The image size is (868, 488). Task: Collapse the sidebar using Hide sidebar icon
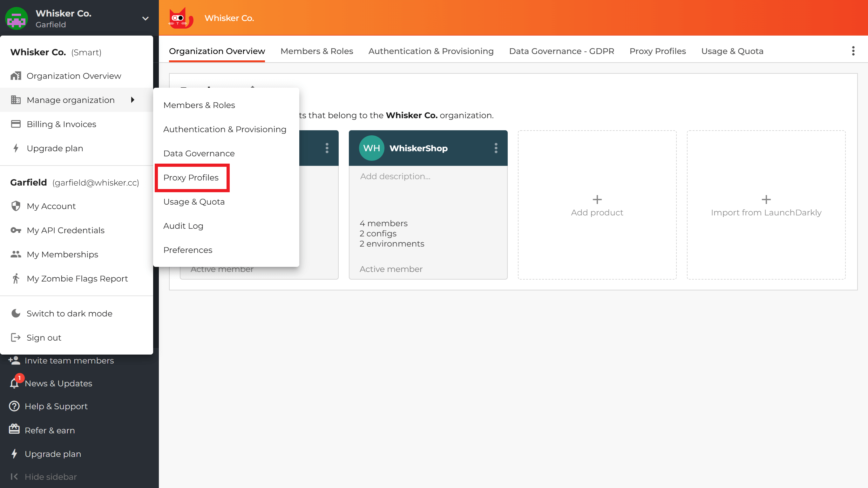(14, 476)
